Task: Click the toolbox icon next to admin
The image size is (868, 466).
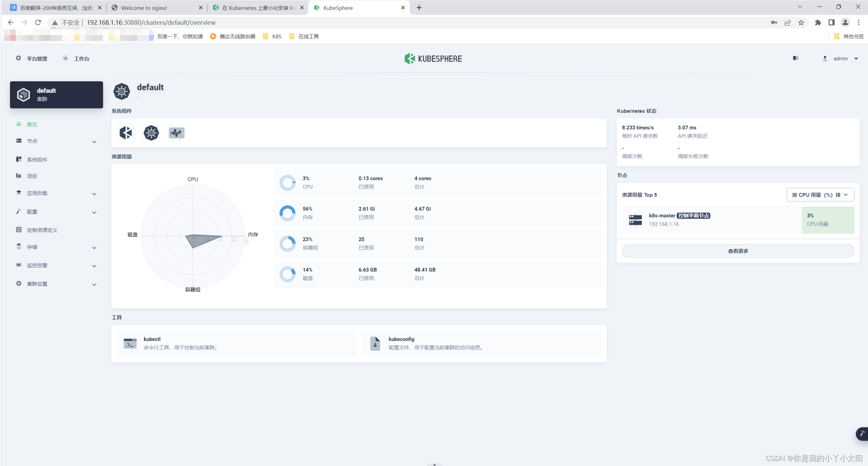Action: 796,58
